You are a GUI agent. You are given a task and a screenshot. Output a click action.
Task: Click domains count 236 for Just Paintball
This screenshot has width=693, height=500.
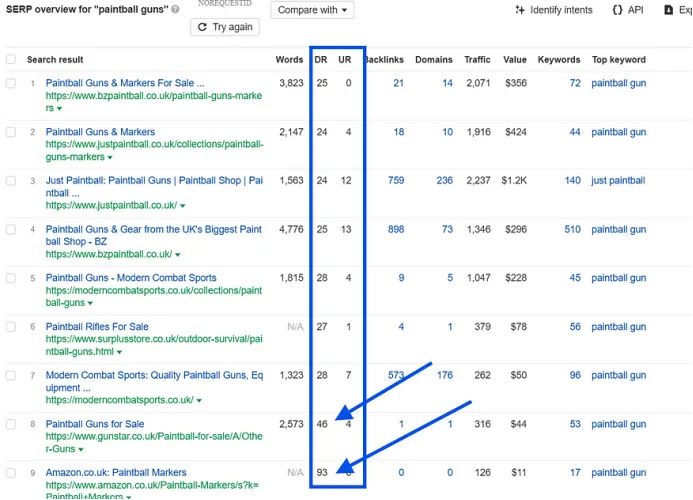point(445,180)
